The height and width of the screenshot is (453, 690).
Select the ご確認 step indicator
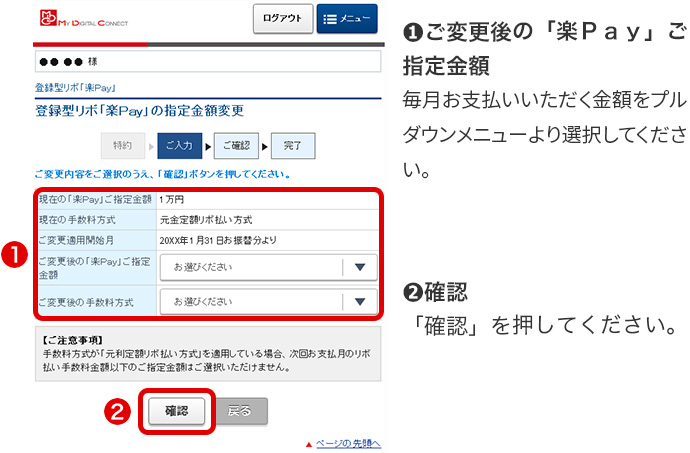click(x=234, y=146)
